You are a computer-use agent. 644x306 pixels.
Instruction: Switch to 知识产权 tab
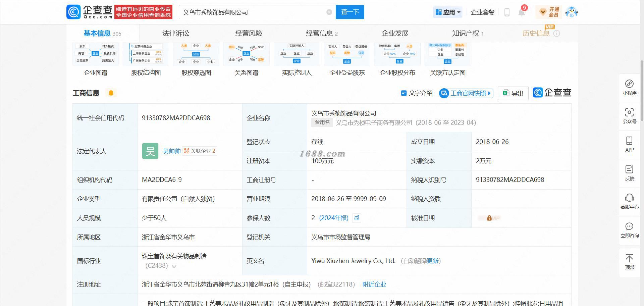click(468, 33)
